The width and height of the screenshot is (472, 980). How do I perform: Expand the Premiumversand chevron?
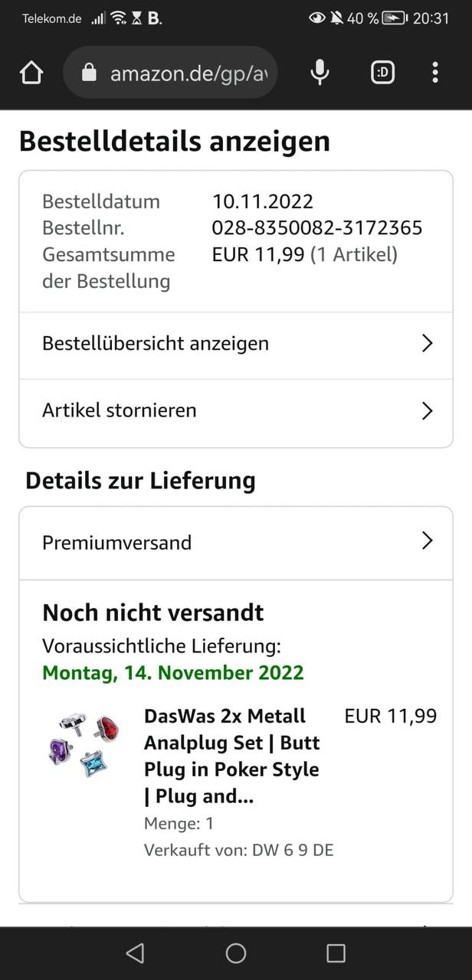click(428, 542)
